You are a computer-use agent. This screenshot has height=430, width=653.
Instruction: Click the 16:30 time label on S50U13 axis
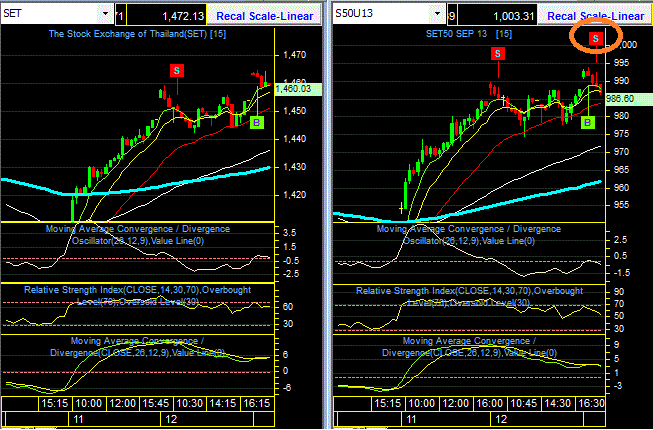tap(590, 403)
